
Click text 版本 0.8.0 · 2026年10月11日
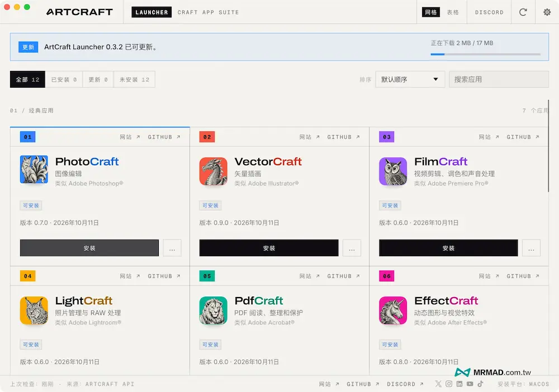coord(419,362)
